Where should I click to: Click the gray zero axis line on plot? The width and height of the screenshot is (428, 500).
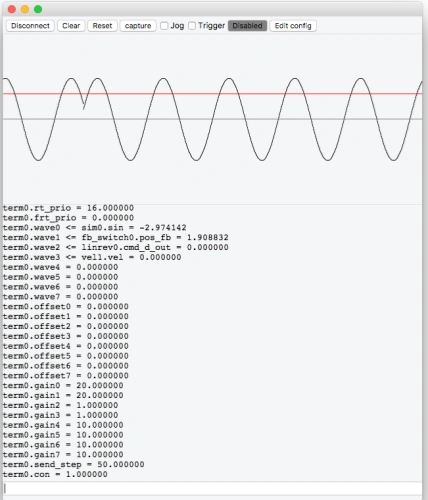click(212, 119)
